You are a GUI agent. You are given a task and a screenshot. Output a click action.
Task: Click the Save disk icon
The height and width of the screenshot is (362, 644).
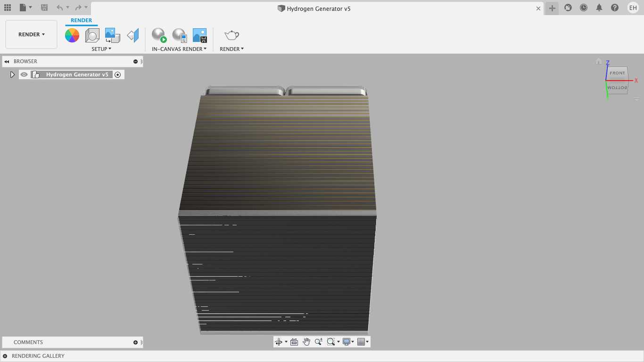point(44,8)
